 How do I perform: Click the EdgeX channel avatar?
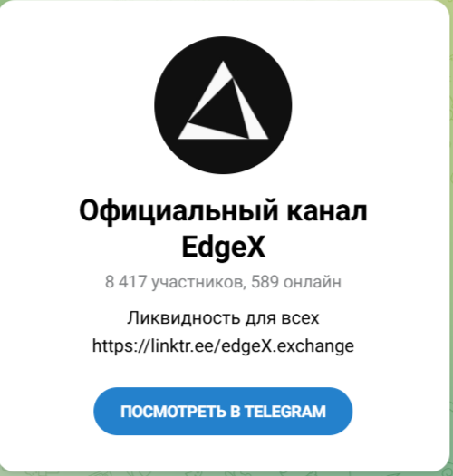click(223, 105)
